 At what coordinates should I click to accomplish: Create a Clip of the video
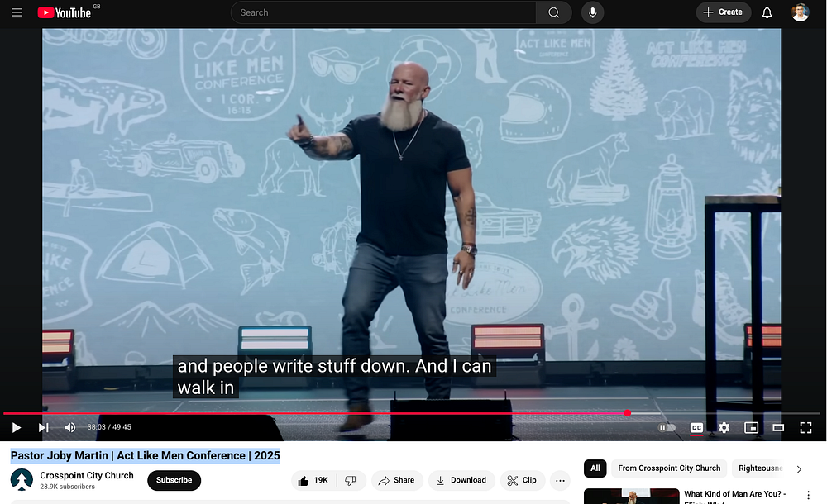pyautogui.click(x=522, y=480)
